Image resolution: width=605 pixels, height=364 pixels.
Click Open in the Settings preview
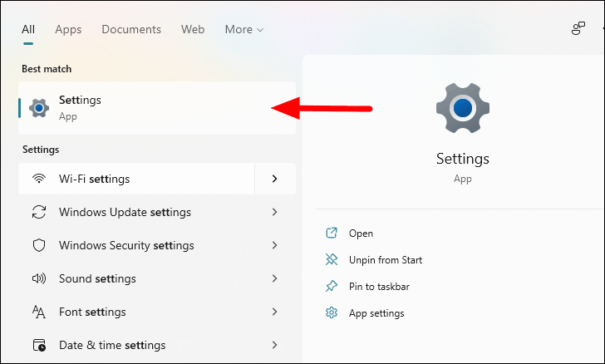tap(361, 234)
